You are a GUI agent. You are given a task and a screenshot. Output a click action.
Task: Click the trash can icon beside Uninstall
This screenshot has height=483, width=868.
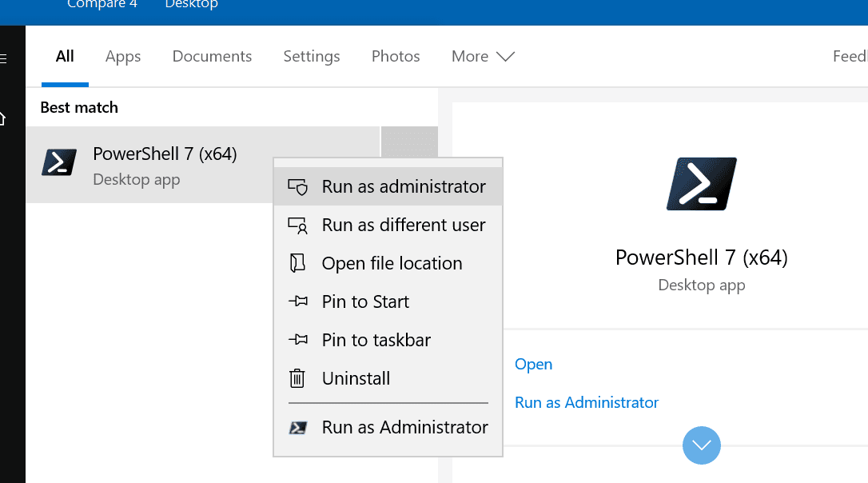coord(297,378)
